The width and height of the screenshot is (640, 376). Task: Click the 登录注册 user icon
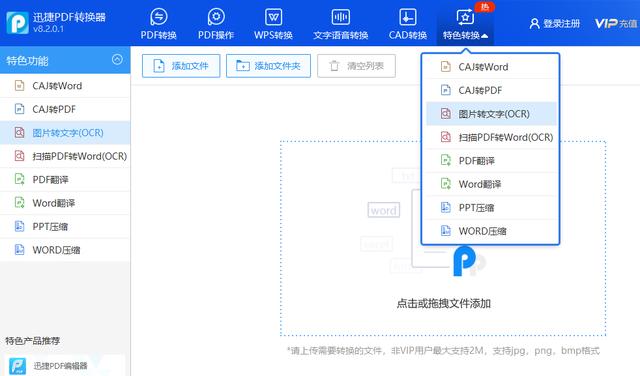[x=534, y=24]
